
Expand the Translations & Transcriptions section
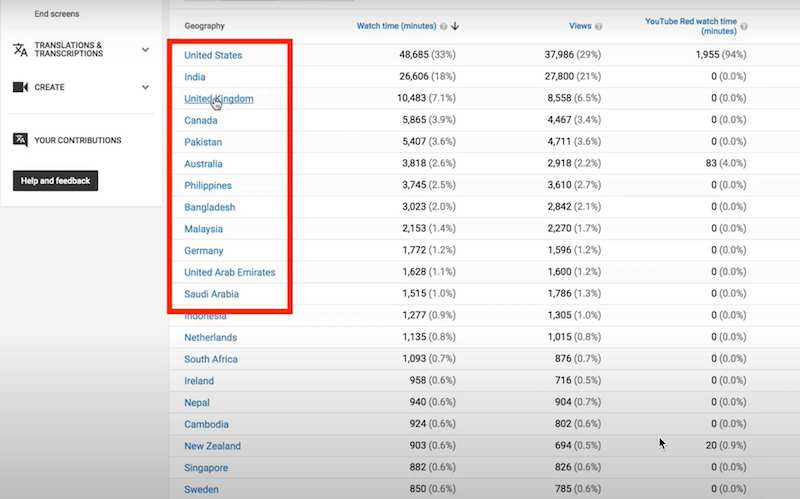[x=145, y=49]
